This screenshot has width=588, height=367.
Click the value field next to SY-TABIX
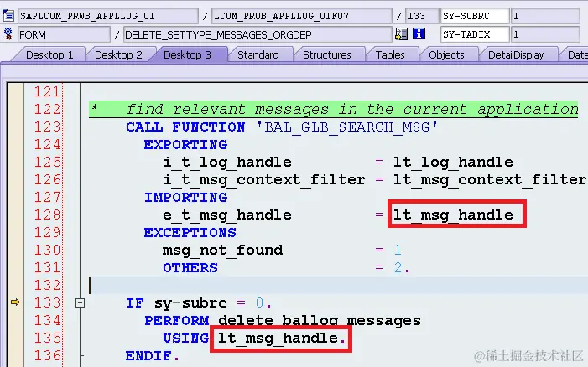point(545,35)
